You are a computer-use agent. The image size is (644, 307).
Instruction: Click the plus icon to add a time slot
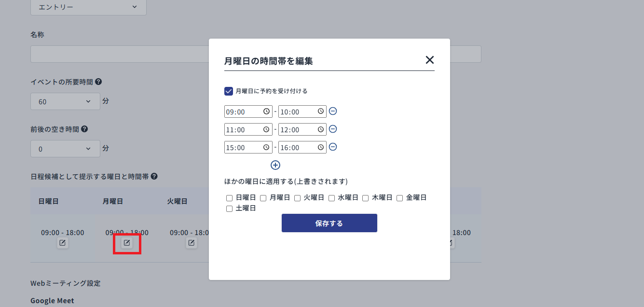click(275, 165)
